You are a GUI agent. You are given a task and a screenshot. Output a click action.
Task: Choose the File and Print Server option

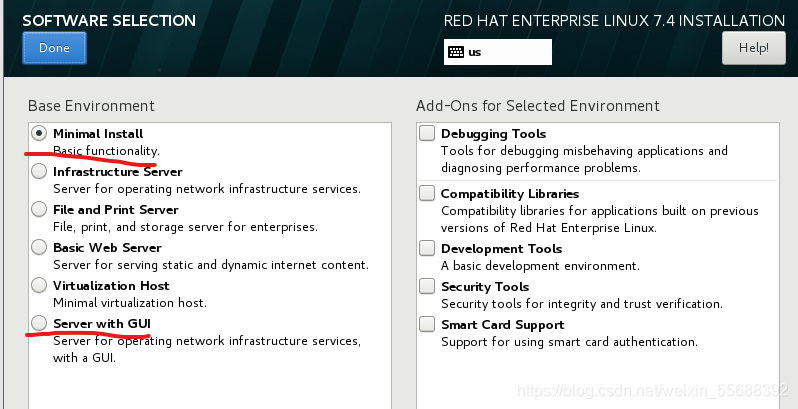coord(39,210)
